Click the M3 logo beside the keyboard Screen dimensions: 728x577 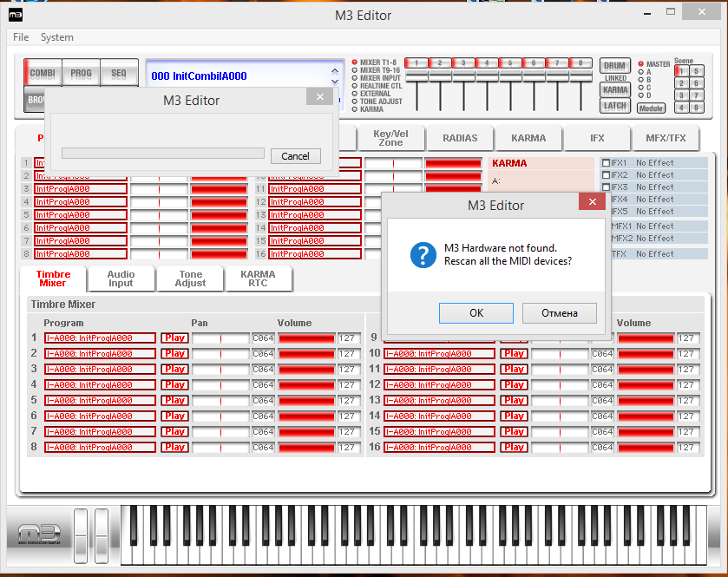point(39,534)
